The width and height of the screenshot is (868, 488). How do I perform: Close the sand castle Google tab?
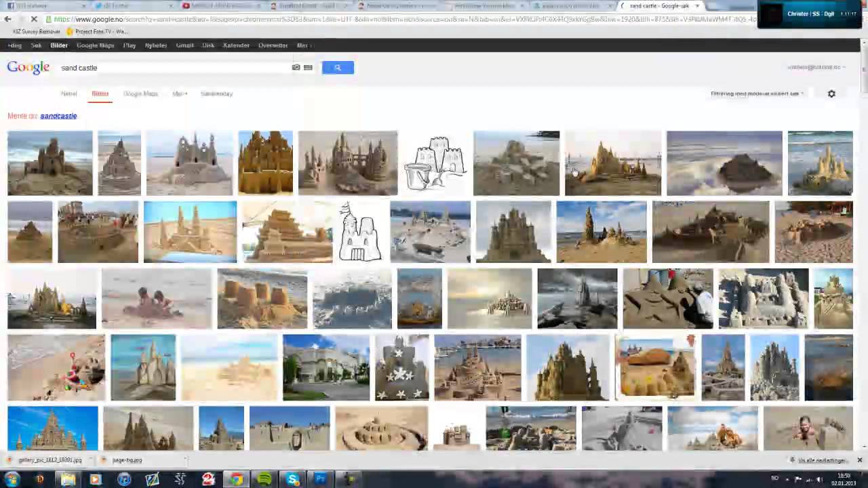pos(697,6)
